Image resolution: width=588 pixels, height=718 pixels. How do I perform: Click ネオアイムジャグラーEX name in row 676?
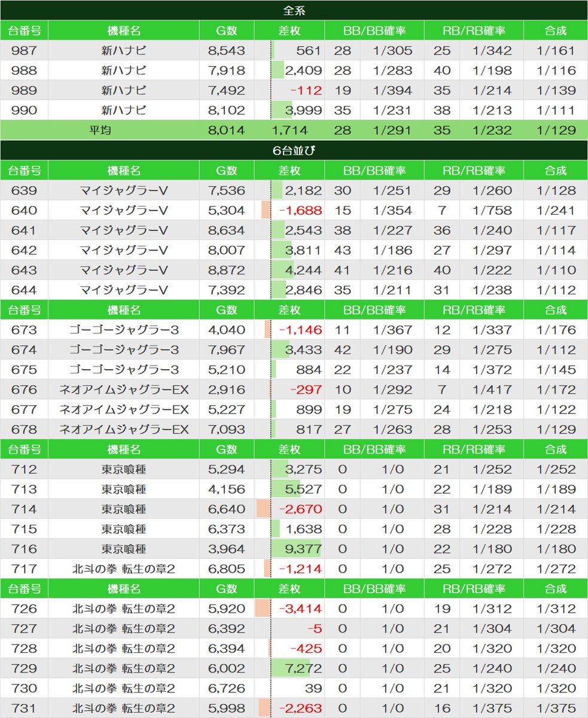pyautogui.click(x=124, y=390)
